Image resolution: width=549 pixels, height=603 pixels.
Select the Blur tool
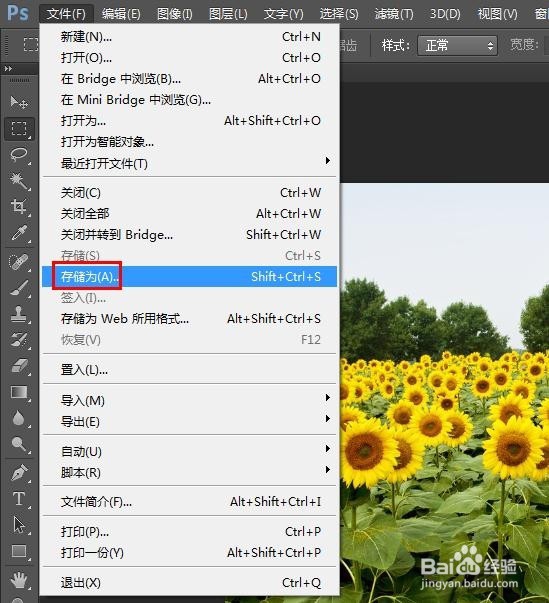click(19, 418)
